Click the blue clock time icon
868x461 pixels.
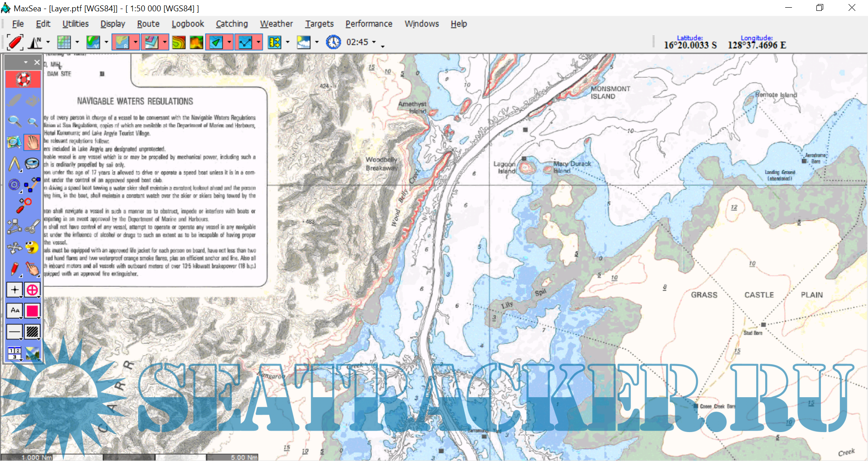point(334,43)
